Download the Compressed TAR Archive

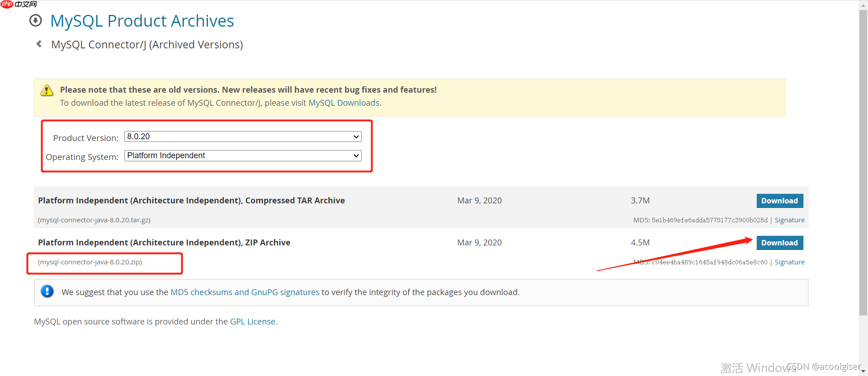(780, 201)
